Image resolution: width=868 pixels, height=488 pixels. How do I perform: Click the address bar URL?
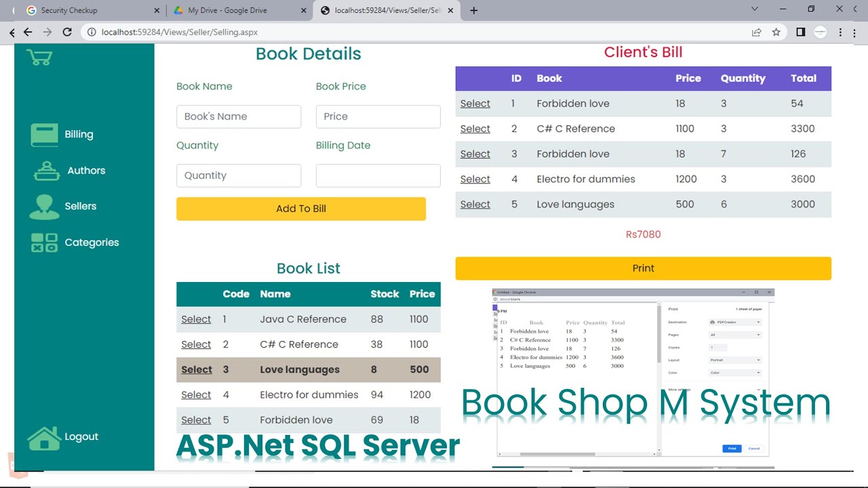180,32
